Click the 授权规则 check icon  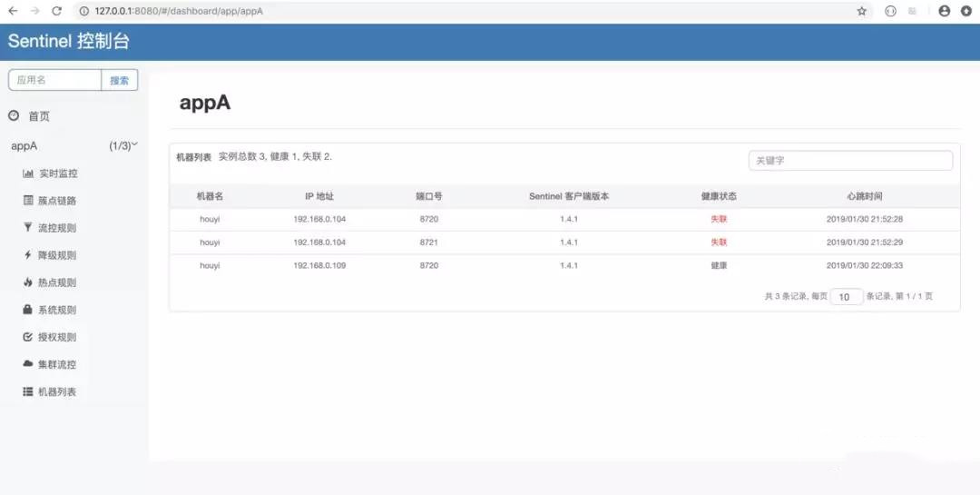click(x=27, y=337)
